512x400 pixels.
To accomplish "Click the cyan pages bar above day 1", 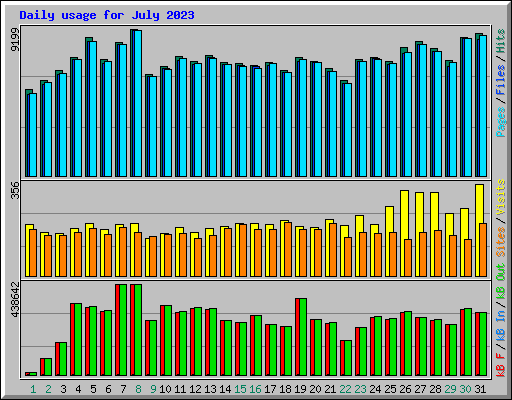I will tap(33, 135).
